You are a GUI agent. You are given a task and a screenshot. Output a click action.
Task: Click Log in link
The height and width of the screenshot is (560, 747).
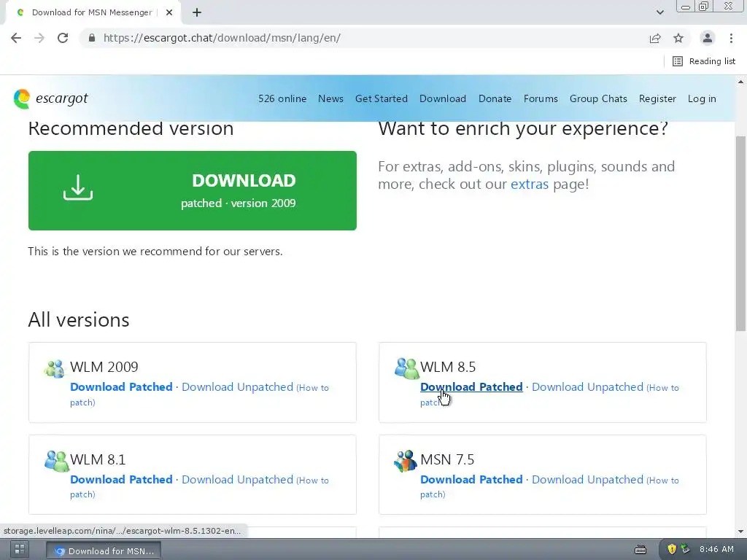(x=702, y=98)
